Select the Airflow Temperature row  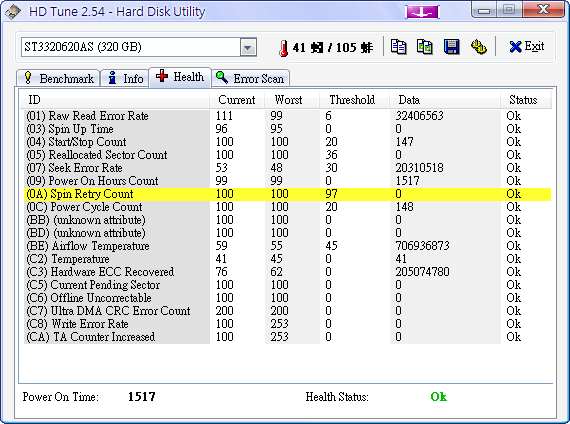point(288,246)
